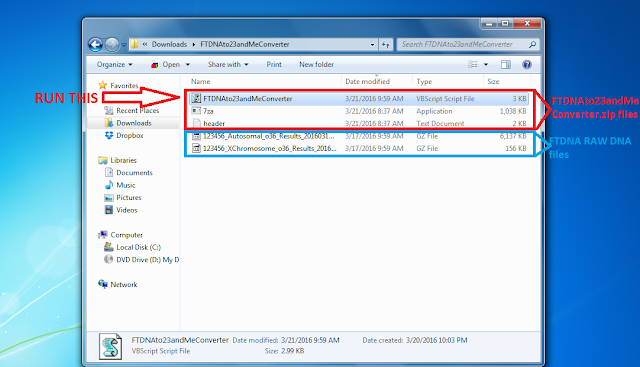
Task: Sort by the Size column header
Action: click(x=493, y=82)
